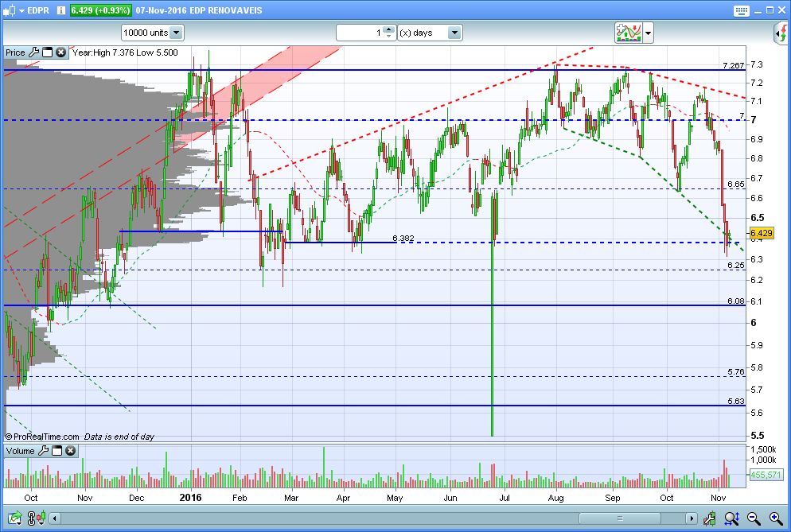Click the Volume panel title label
Image resolution: width=791 pixels, height=532 pixels.
[20, 451]
